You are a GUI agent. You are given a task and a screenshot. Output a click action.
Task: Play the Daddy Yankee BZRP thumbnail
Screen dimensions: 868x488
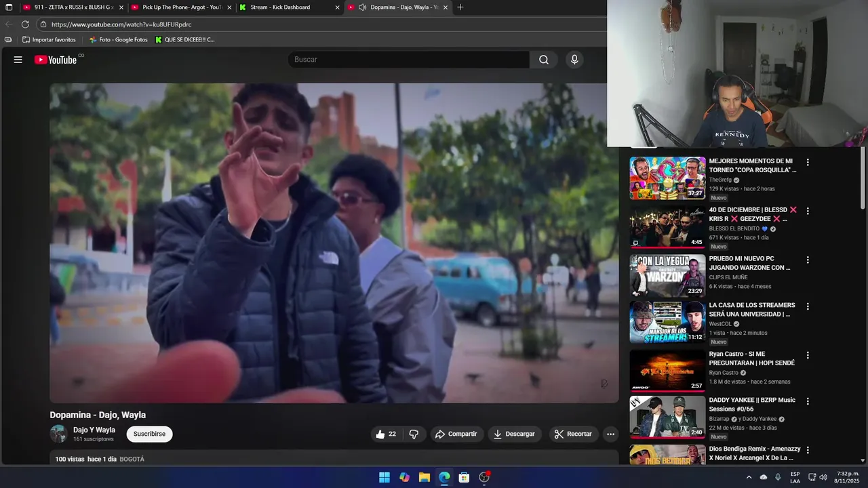click(x=667, y=417)
